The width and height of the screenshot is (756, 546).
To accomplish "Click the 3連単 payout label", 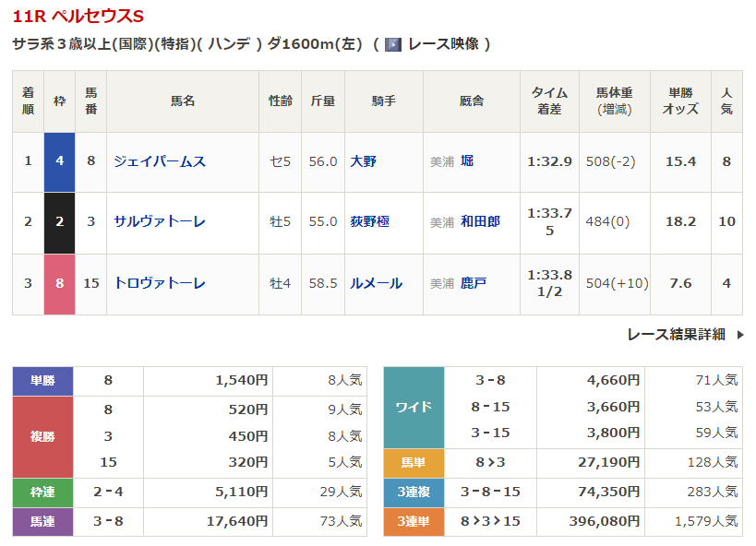I will 414,521.
